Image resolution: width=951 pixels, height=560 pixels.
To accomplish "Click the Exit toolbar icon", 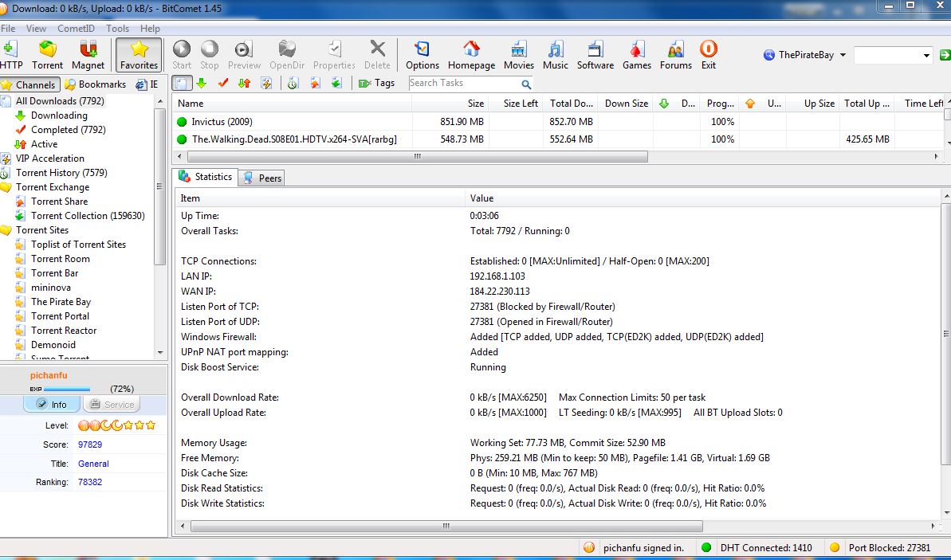I will (x=709, y=54).
